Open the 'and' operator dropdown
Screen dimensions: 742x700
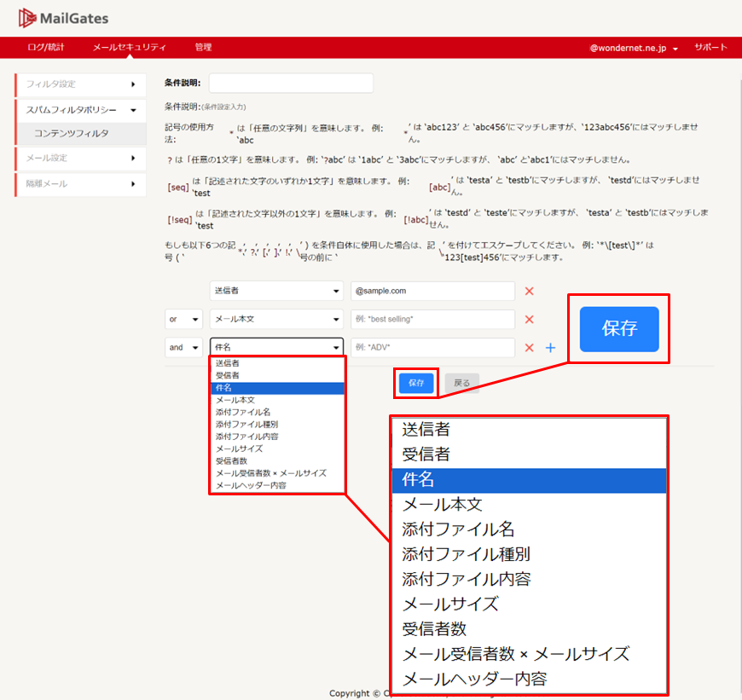(183, 348)
